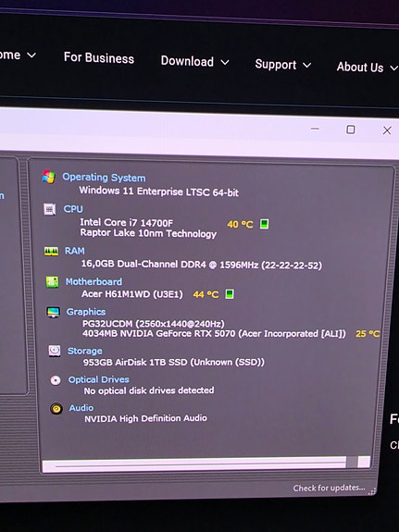The height and width of the screenshot is (532, 399).
Task: Click Windows 11 Enterprise LTSC 64-bit text
Action: point(158,192)
